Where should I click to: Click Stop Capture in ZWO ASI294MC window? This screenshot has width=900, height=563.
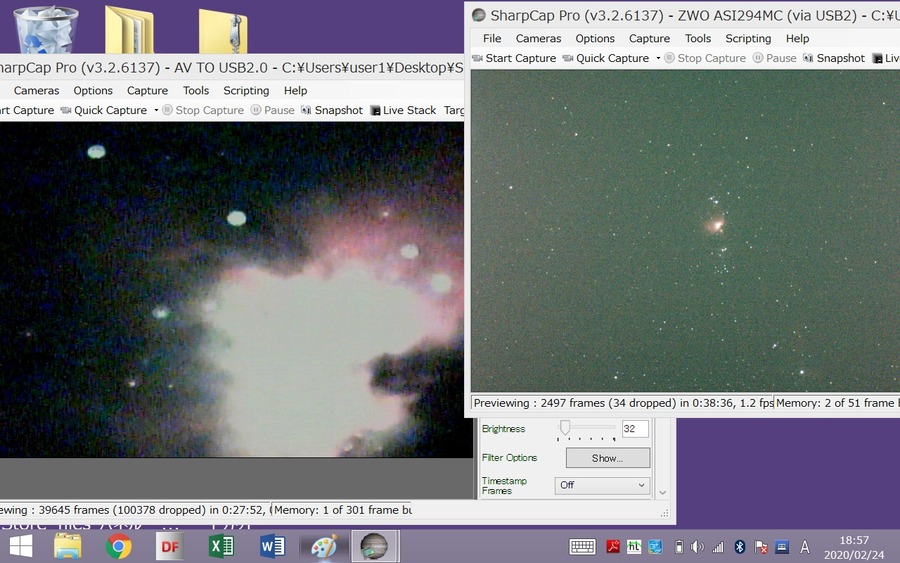pyautogui.click(x=705, y=58)
